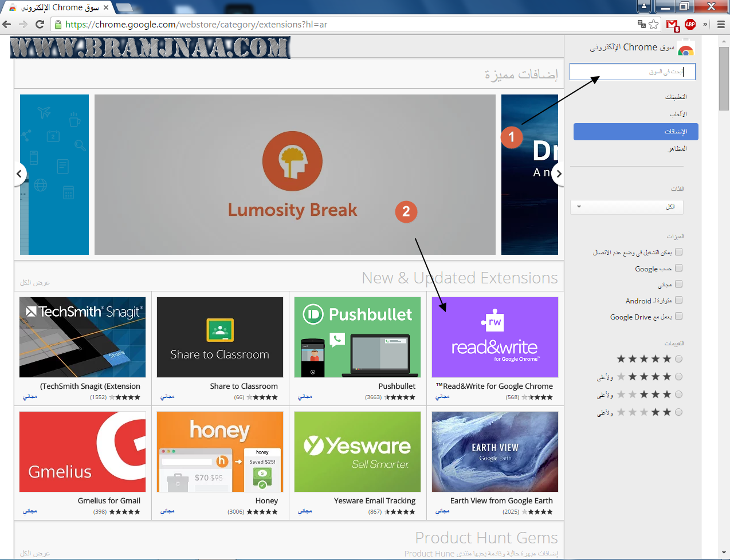Open the Gmail extension icon
Image resolution: width=730 pixels, height=560 pixels.
673,25
